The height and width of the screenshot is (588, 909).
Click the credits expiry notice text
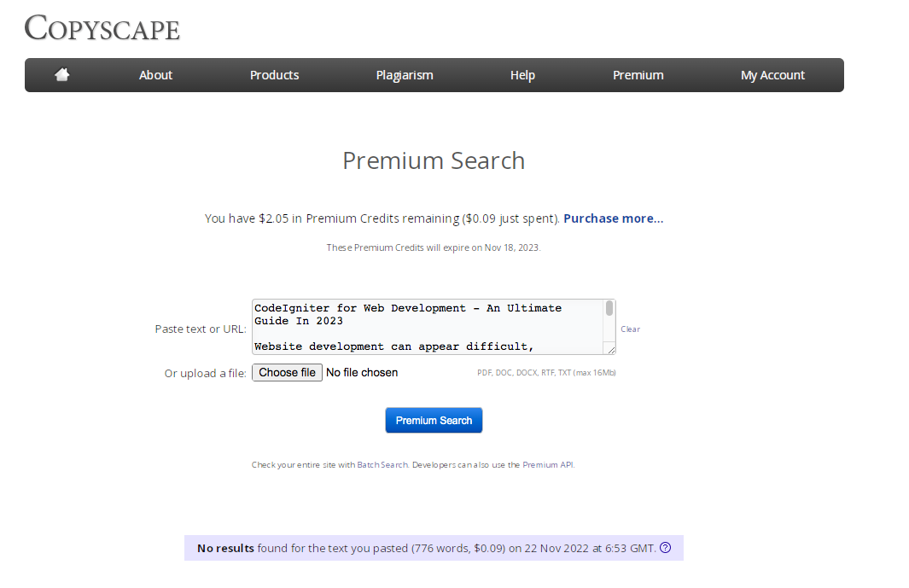(433, 247)
